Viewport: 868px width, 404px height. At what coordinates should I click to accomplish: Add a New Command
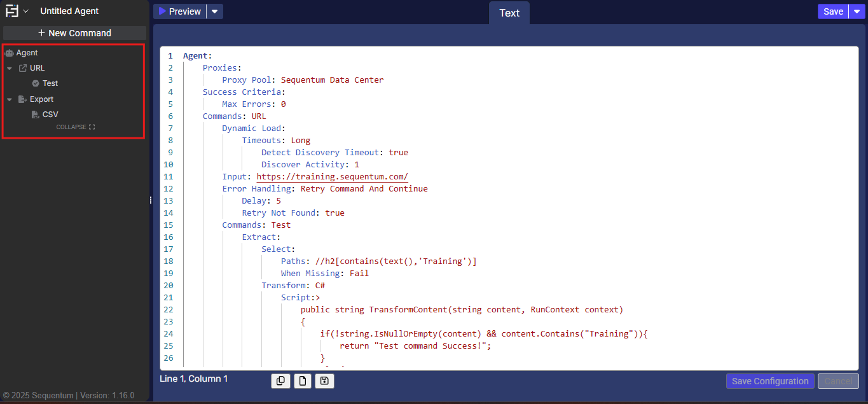pyautogui.click(x=74, y=33)
